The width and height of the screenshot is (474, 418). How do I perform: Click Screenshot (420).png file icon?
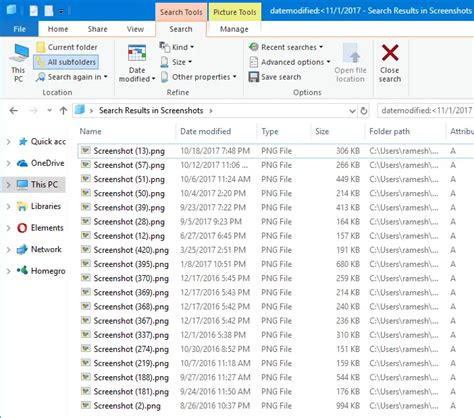click(86, 250)
